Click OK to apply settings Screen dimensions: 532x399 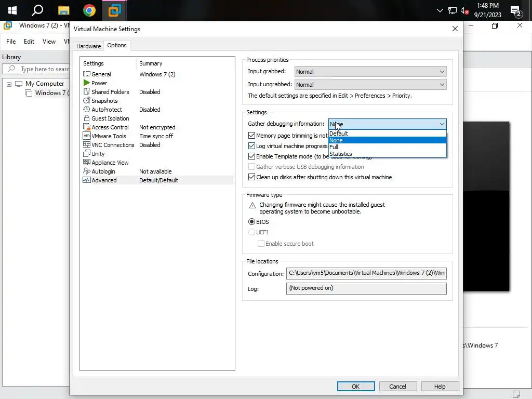coord(356,387)
